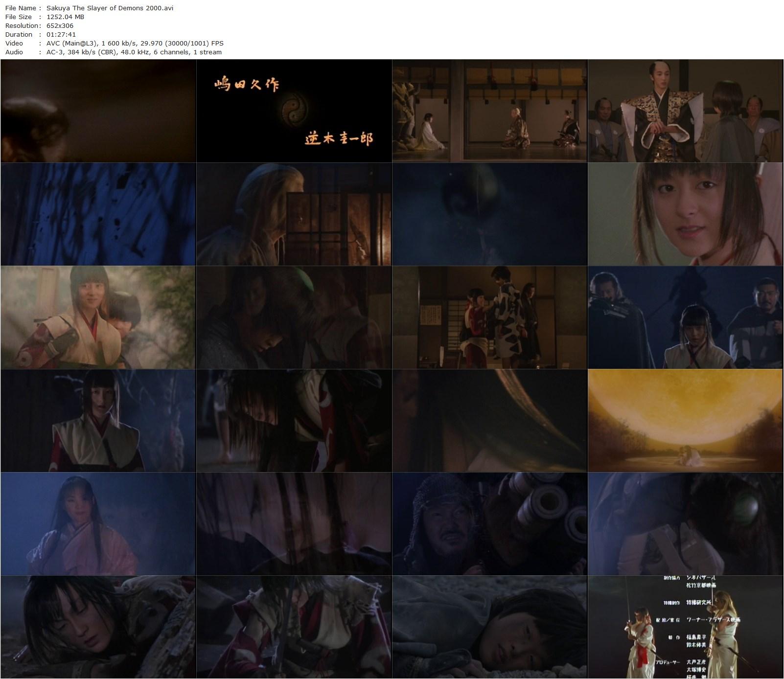
Task: Select the hall scene with kneeling figures
Action: pyautogui.click(x=489, y=111)
